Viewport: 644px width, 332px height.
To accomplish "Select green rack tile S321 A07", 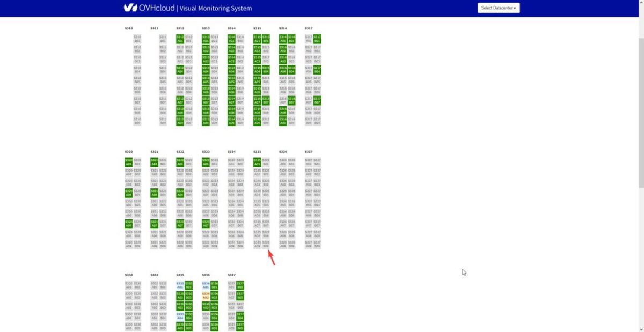I will click(x=154, y=223).
